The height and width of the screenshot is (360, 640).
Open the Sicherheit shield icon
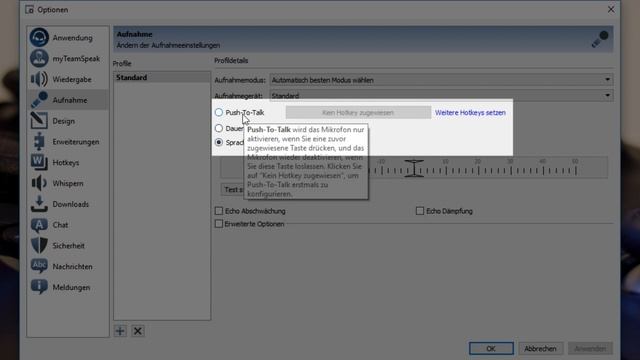point(39,246)
